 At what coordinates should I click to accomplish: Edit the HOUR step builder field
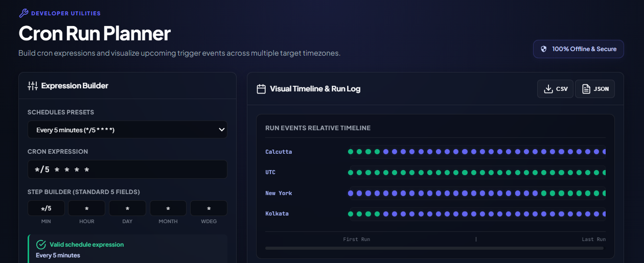pyautogui.click(x=87, y=208)
